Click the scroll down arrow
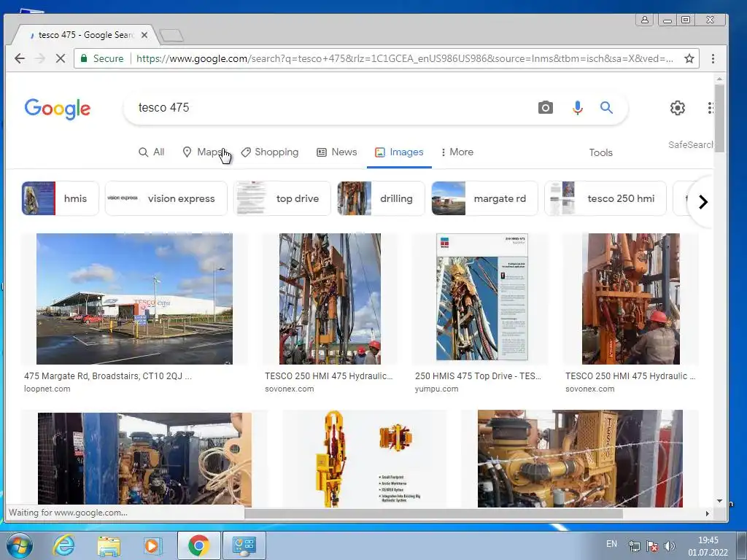 [x=719, y=501]
